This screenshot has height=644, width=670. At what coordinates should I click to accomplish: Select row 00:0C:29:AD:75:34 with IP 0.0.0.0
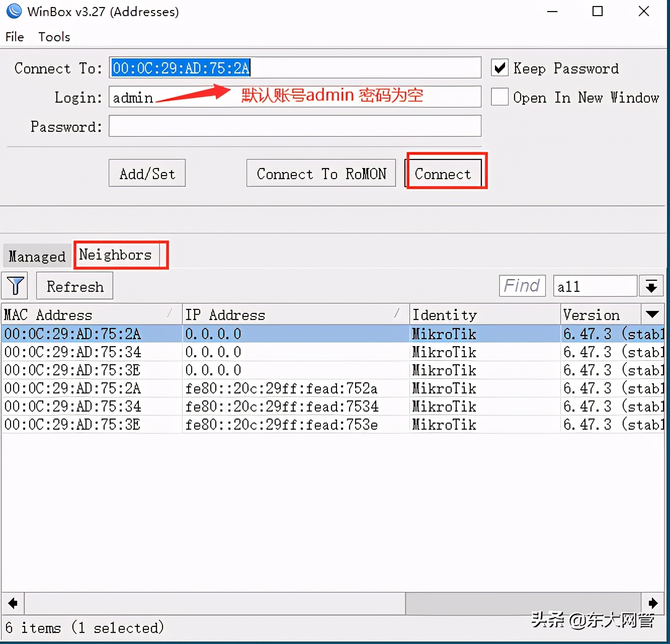pyautogui.click(x=333, y=352)
